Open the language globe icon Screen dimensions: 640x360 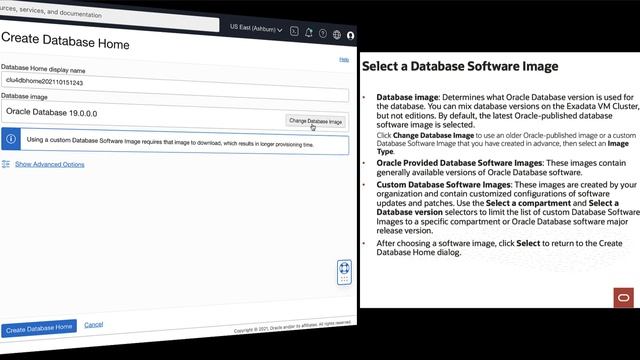(337, 35)
